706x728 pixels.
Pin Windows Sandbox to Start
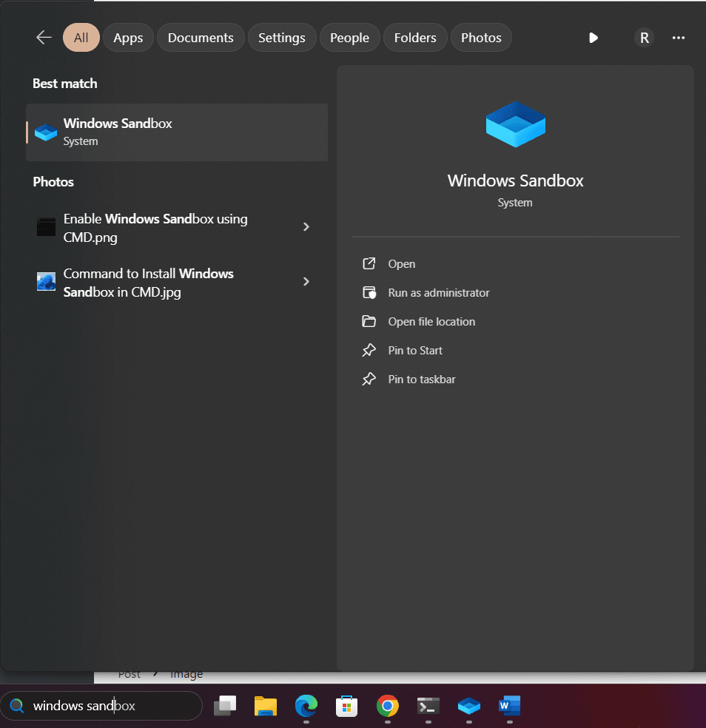click(414, 351)
